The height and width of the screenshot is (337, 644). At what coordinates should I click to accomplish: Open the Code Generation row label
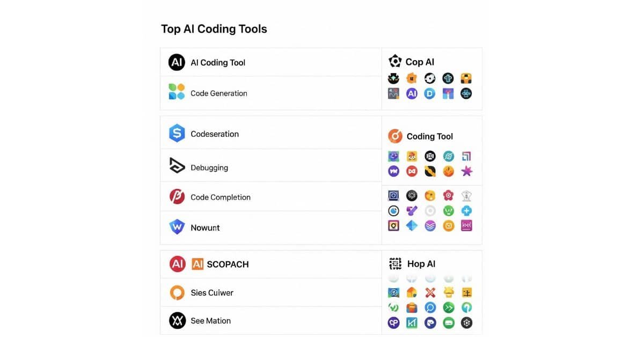tap(219, 93)
